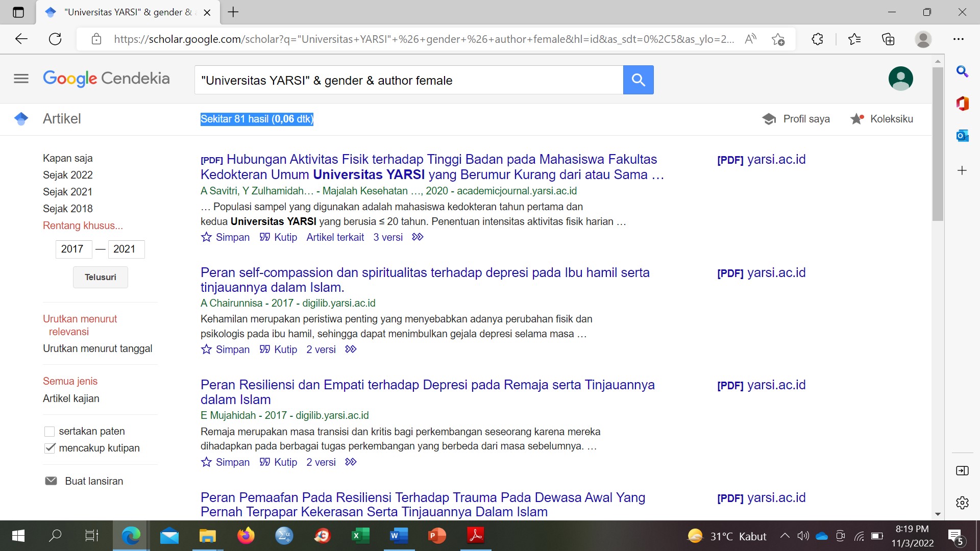Save the Peran self-compassion result with Simpan
The height and width of the screenshot is (551, 980).
225,349
